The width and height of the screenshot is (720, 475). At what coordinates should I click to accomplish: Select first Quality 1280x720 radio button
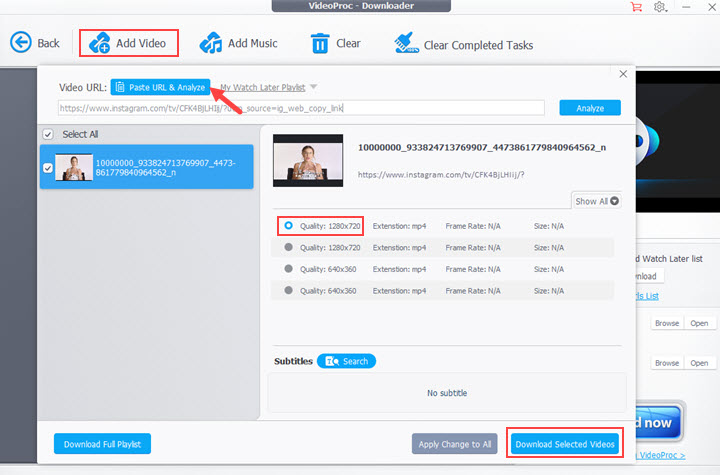point(288,226)
